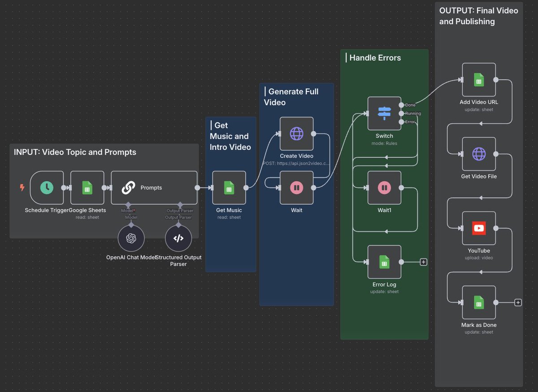Image resolution: width=538 pixels, height=392 pixels.
Task: Open the OpenAI Chat Model node
Action: click(131, 238)
